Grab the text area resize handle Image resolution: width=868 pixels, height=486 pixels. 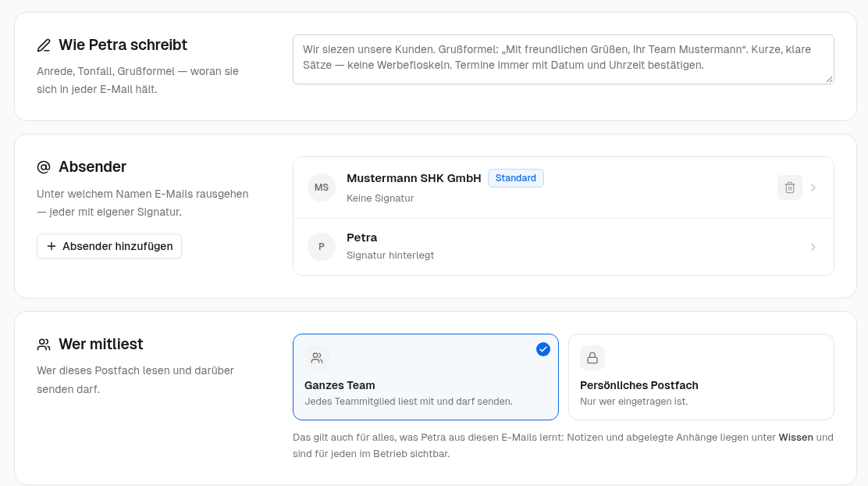click(829, 79)
